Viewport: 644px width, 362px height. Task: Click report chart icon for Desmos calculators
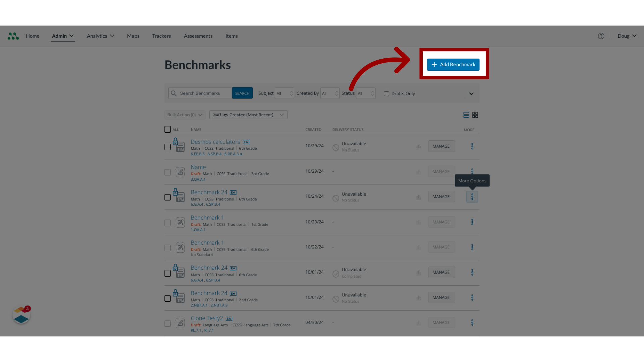point(419,146)
